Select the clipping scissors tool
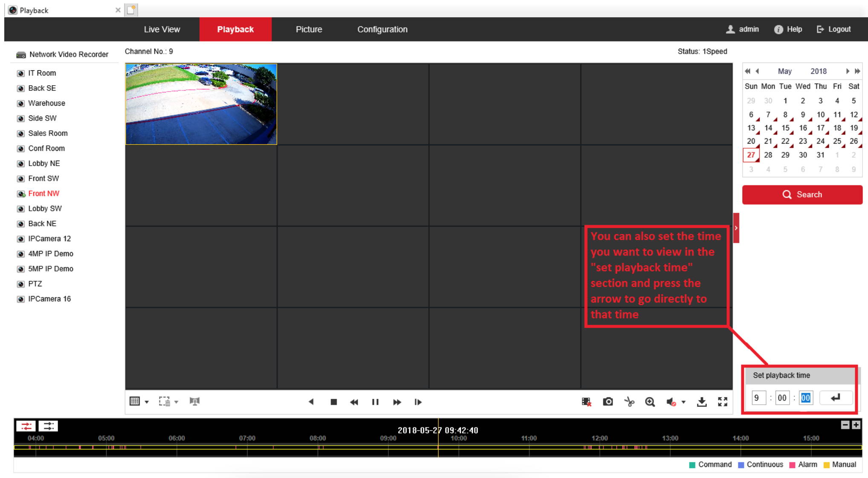 [x=629, y=402]
